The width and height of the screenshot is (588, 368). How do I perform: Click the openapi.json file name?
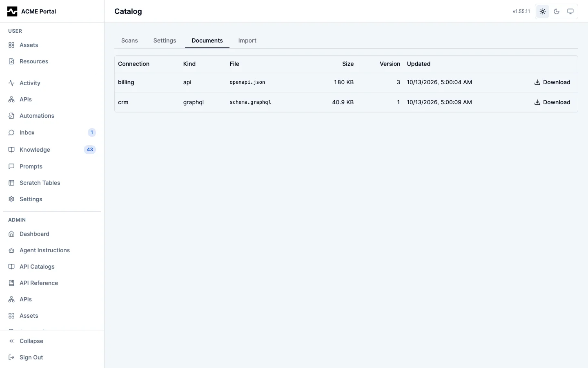point(247,82)
